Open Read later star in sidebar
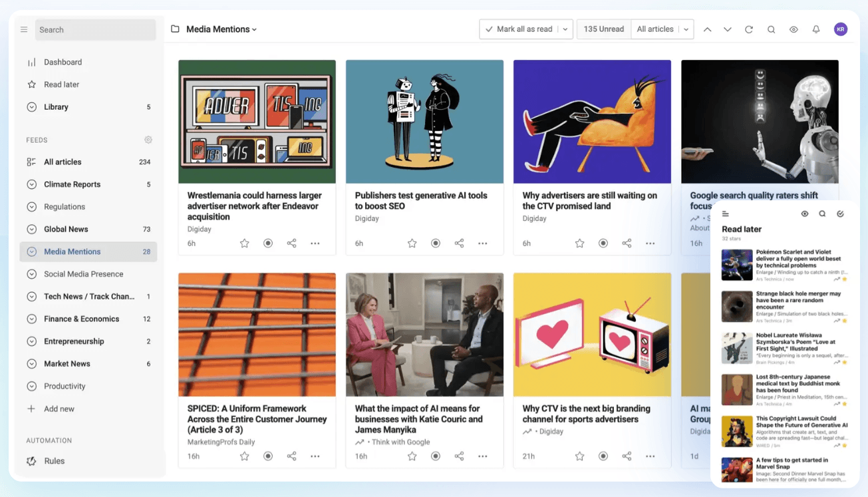Image resolution: width=868 pixels, height=497 pixels. coord(31,84)
